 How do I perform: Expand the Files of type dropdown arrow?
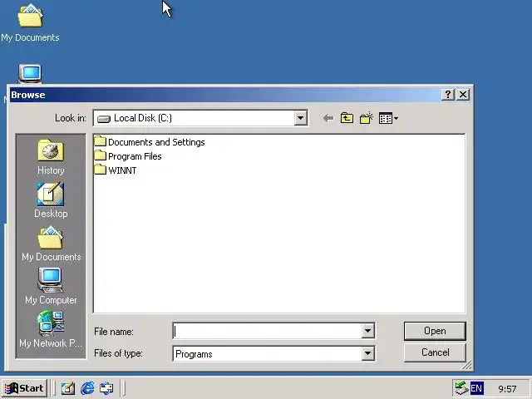tap(367, 354)
